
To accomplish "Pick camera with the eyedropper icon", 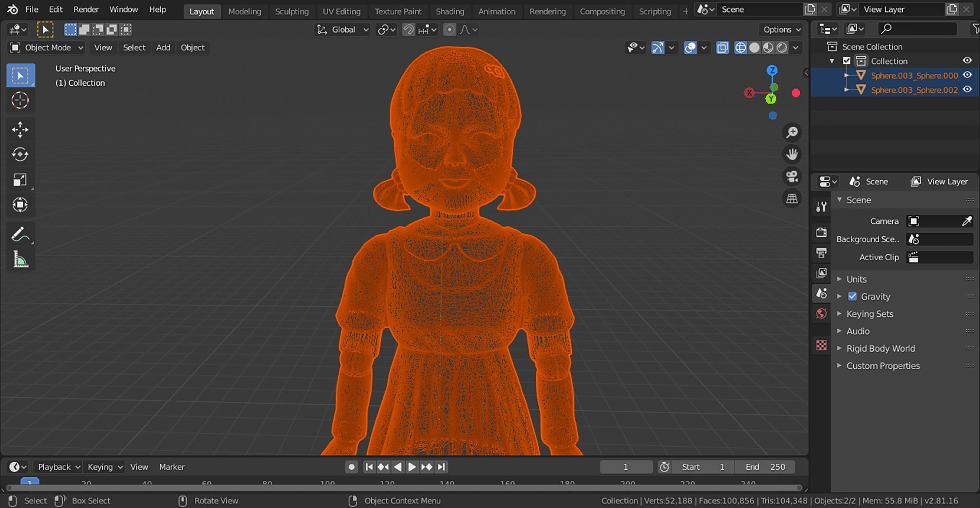I will 967,221.
